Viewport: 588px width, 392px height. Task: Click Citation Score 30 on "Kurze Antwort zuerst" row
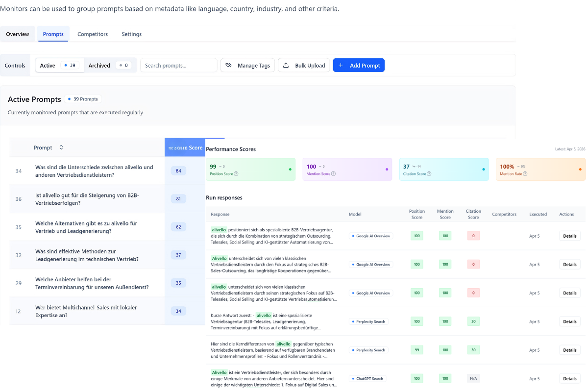(x=473, y=321)
